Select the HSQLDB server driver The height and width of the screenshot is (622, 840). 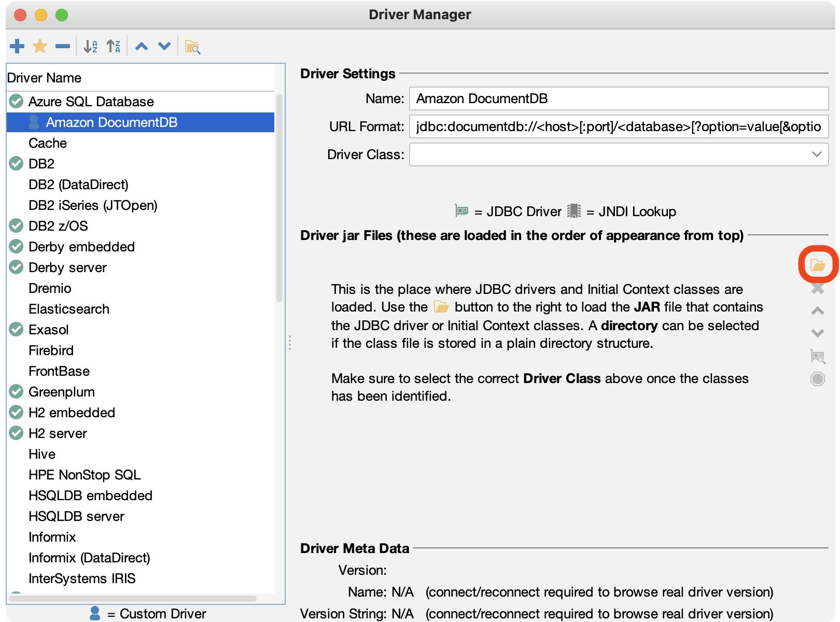141,516
